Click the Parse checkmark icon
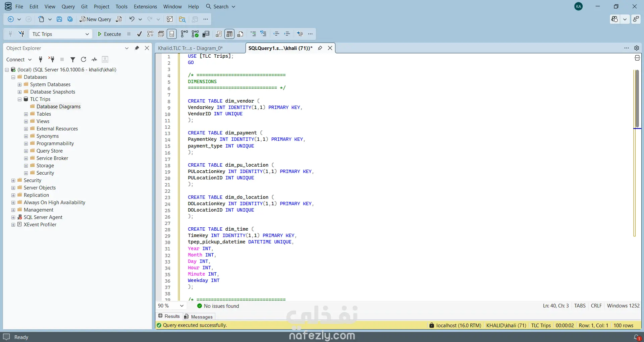Screen dimensions: 644x342 pyautogui.click(x=140, y=34)
